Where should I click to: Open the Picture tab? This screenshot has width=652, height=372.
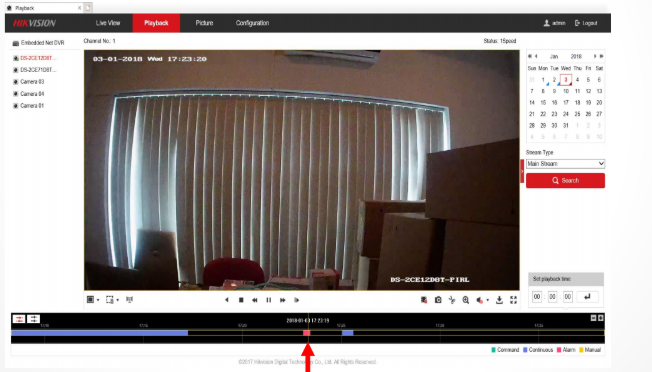click(x=204, y=23)
